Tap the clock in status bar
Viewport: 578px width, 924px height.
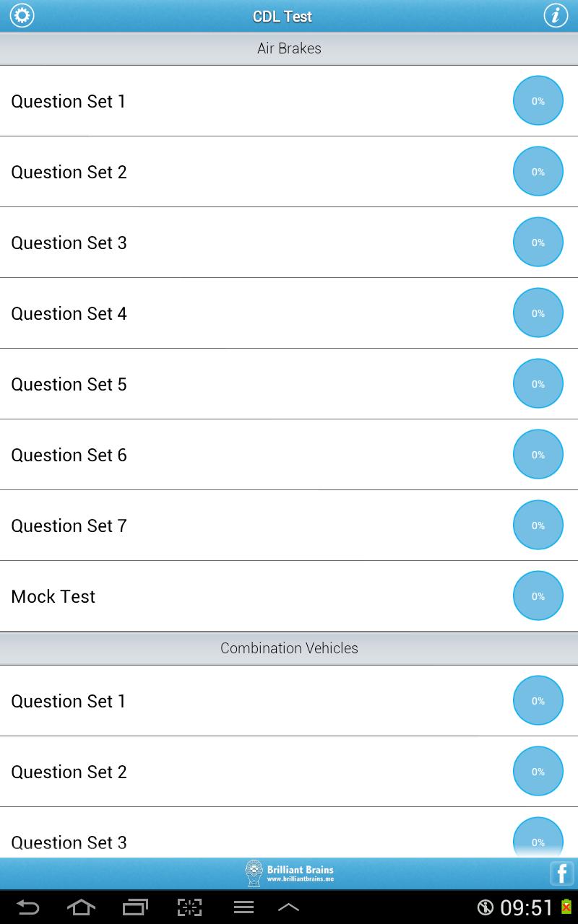527,907
